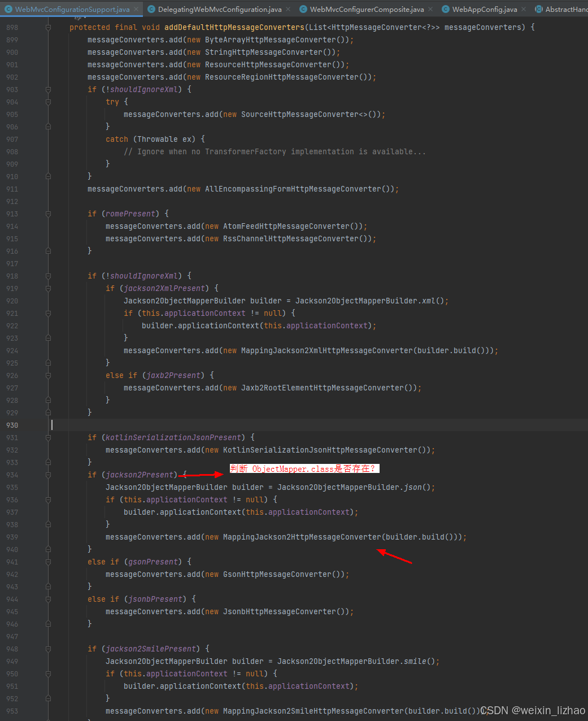The image size is (588, 721).
Task: Click the fold end marker at line 929
Action: pos(48,412)
